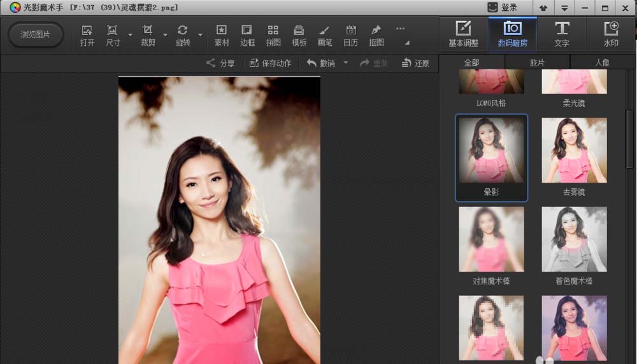Expand the 尺寸 dropdown arrow
Image resolution: width=637 pixels, height=364 pixels.
tap(130, 35)
